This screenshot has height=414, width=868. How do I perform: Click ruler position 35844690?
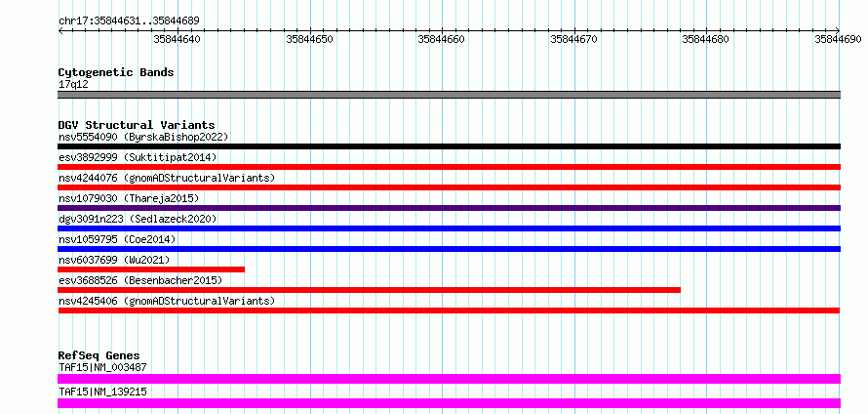838,39
